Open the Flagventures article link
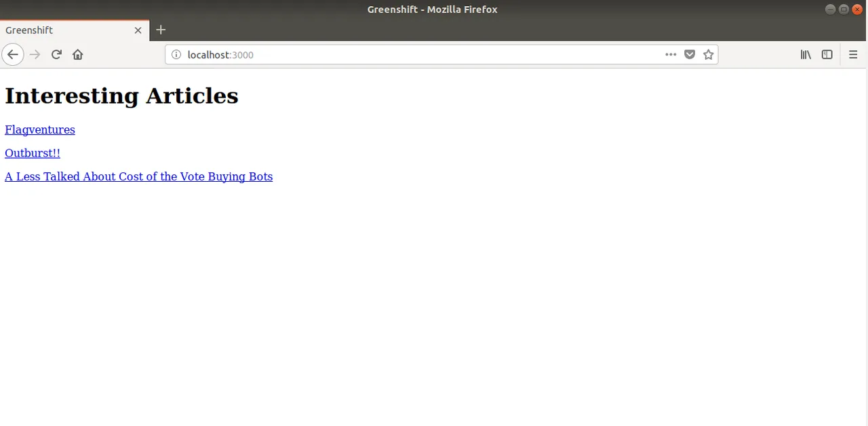 click(x=40, y=130)
